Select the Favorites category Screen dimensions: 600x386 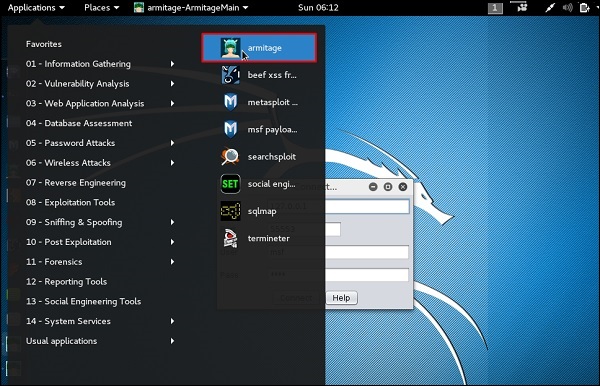tap(44, 44)
